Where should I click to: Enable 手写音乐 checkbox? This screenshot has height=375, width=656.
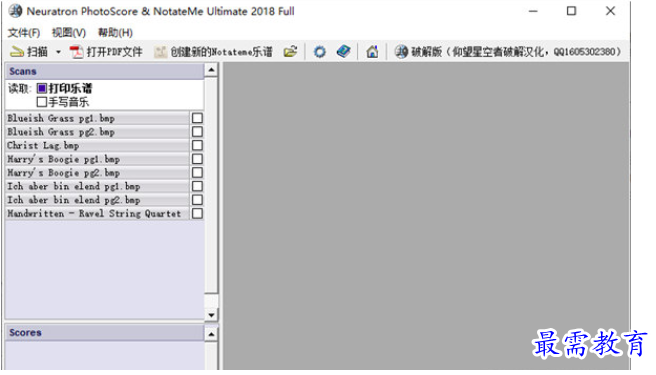[41, 102]
